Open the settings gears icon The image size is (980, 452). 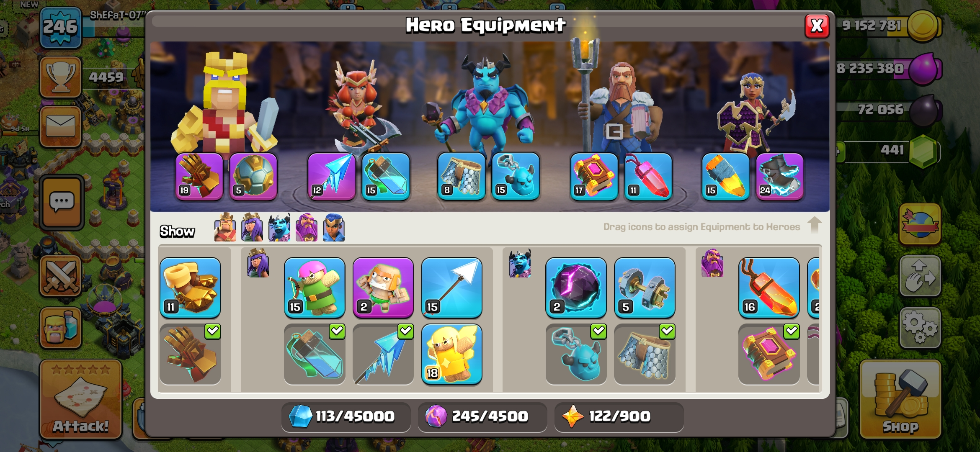pos(920,327)
